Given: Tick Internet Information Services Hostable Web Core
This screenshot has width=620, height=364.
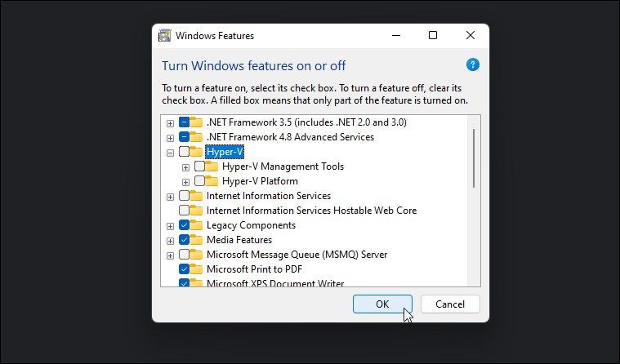Looking at the screenshot, I should pos(184,211).
